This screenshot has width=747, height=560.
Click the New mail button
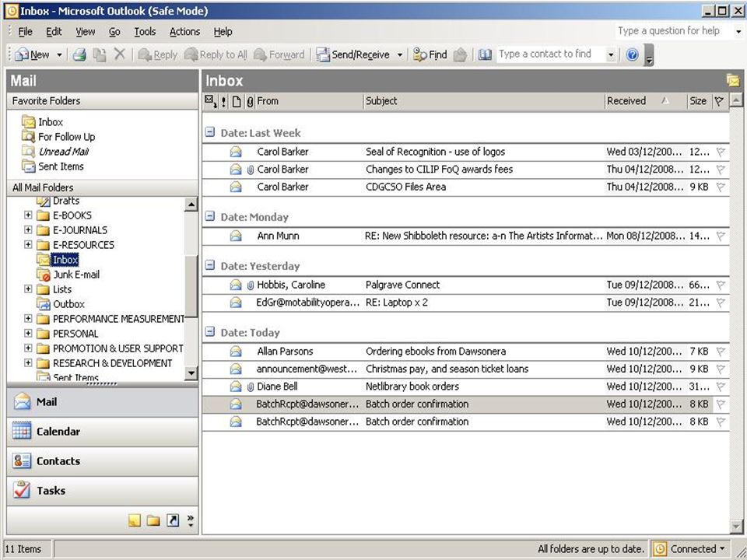pyautogui.click(x=33, y=54)
